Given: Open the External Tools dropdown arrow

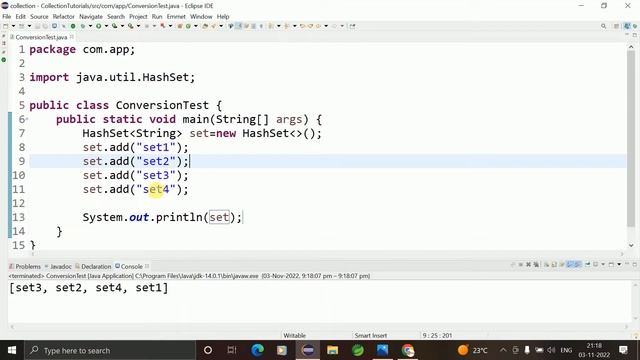Looking at the screenshot, I should 138,26.
